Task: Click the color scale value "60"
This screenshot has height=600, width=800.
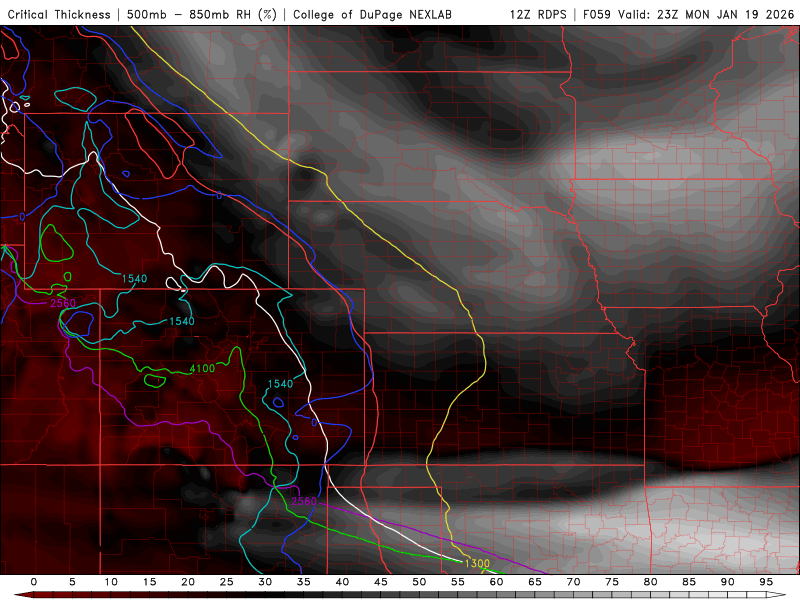Action: click(496, 582)
